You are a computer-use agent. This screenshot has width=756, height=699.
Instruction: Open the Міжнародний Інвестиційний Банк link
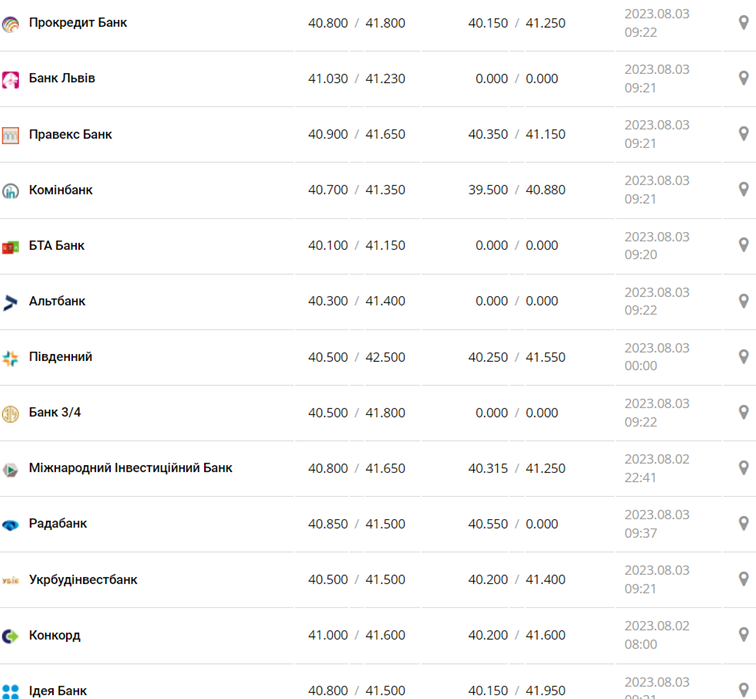point(130,468)
